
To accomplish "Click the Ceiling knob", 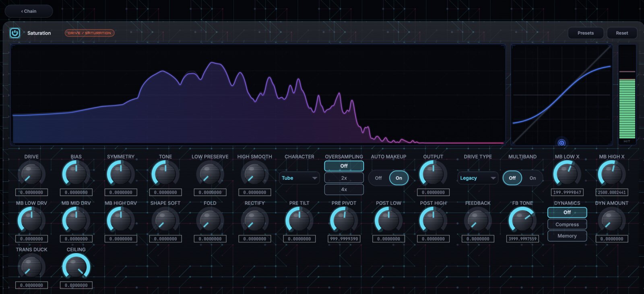I will tap(76, 267).
